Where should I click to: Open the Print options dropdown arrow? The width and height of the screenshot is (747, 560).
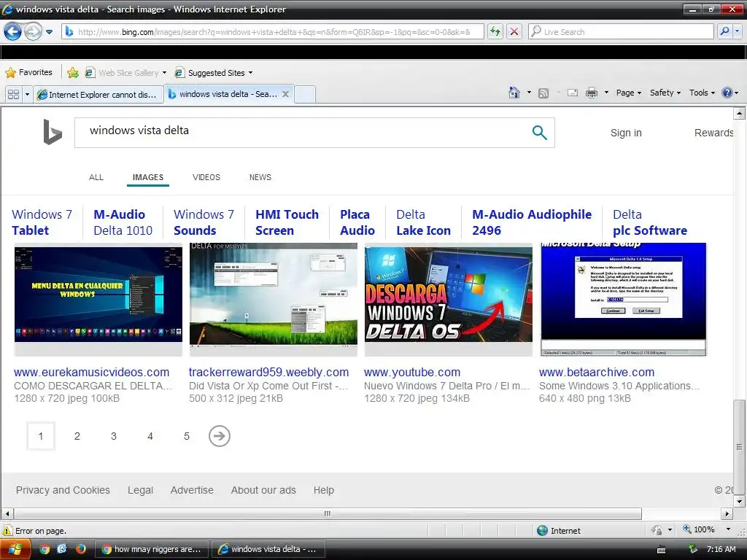[606, 93]
